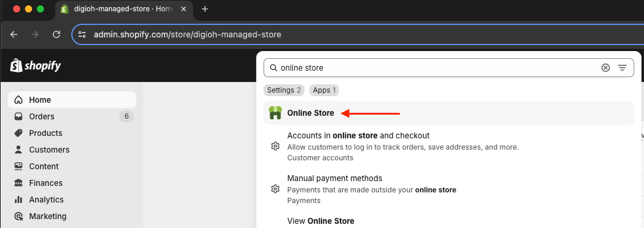Click the site settings icon in address bar

82,34
